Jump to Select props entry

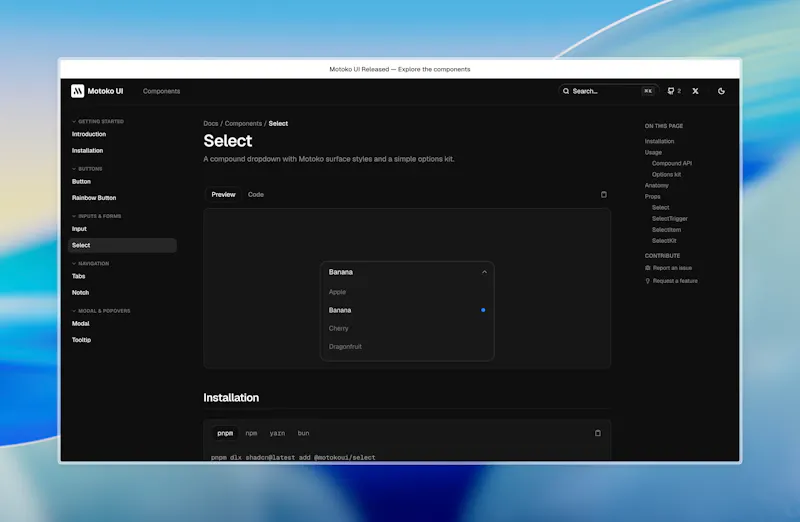point(660,208)
